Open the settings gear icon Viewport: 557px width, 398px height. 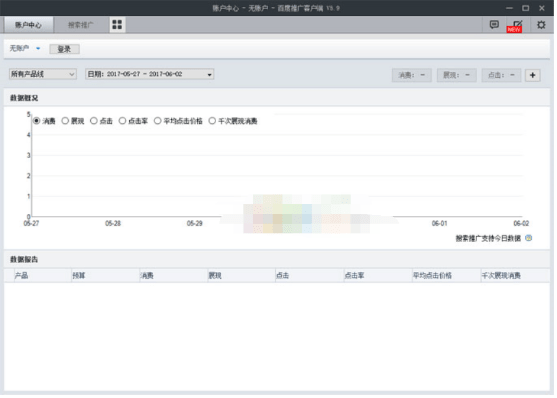pyautogui.click(x=541, y=25)
